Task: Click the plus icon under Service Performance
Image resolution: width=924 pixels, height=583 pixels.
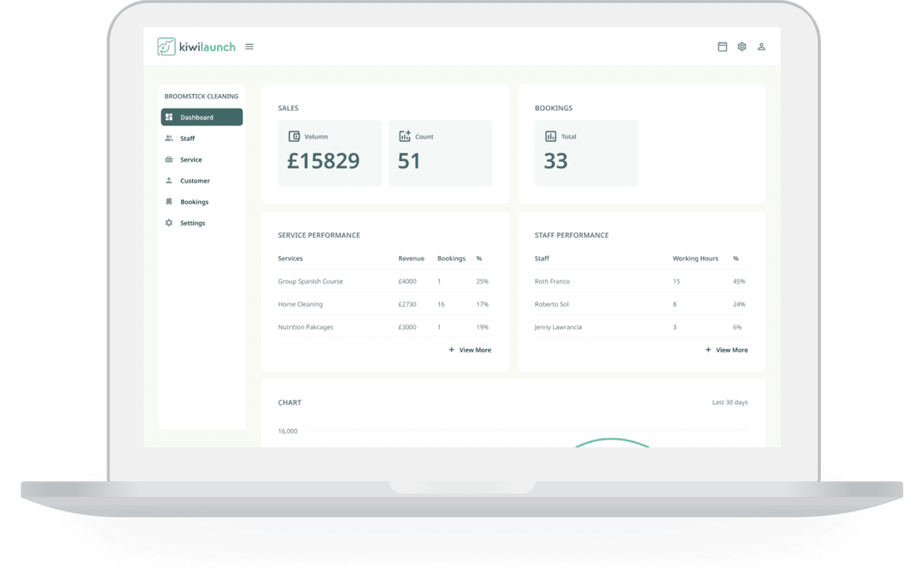Action: pyautogui.click(x=452, y=350)
